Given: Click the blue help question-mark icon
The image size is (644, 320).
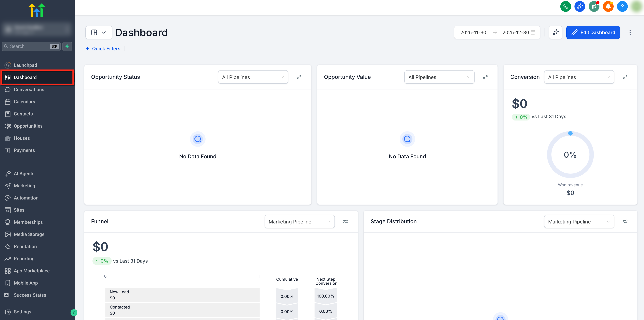Looking at the screenshot, I should pyautogui.click(x=622, y=7).
